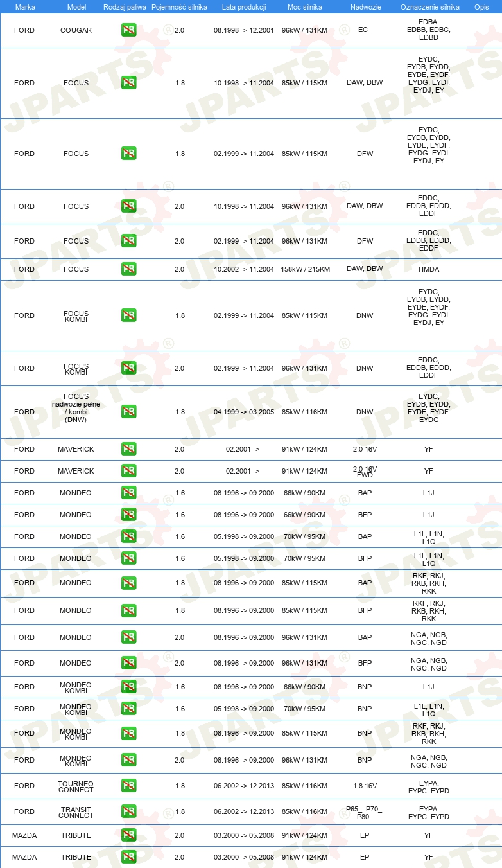The width and height of the screenshot is (502, 868).
Task: Click the Marka column header
Action: point(25,6)
